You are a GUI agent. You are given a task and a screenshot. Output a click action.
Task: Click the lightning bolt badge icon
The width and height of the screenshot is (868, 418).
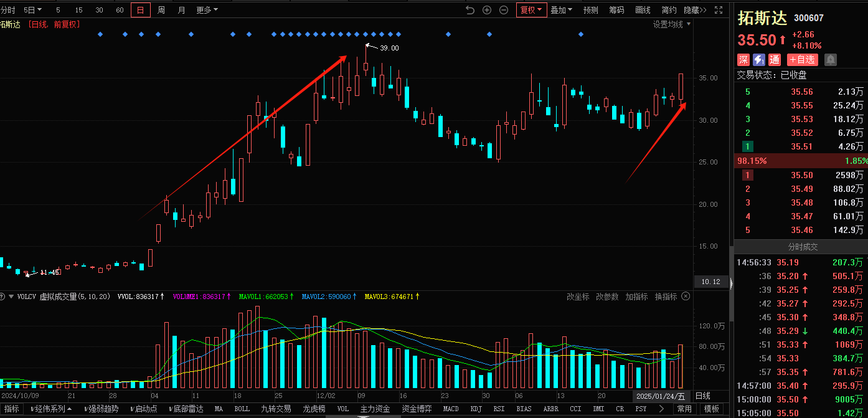tap(758, 60)
